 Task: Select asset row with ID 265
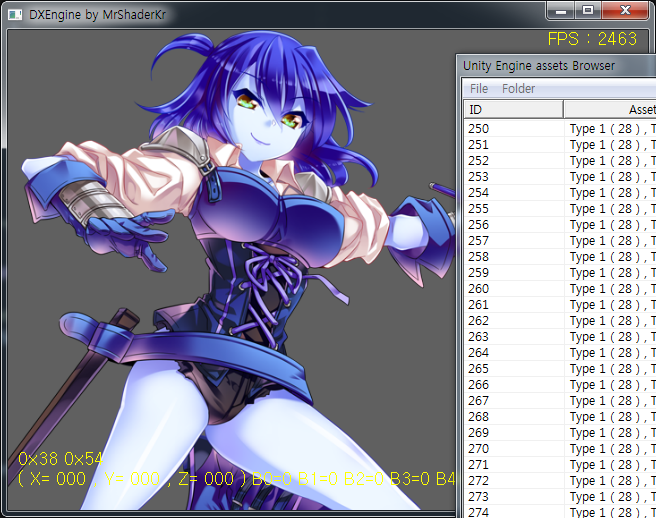(x=560, y=369)
